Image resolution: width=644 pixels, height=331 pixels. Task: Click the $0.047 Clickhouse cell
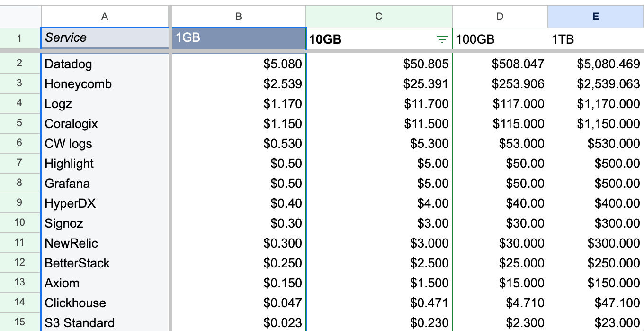tap(239, 303)
